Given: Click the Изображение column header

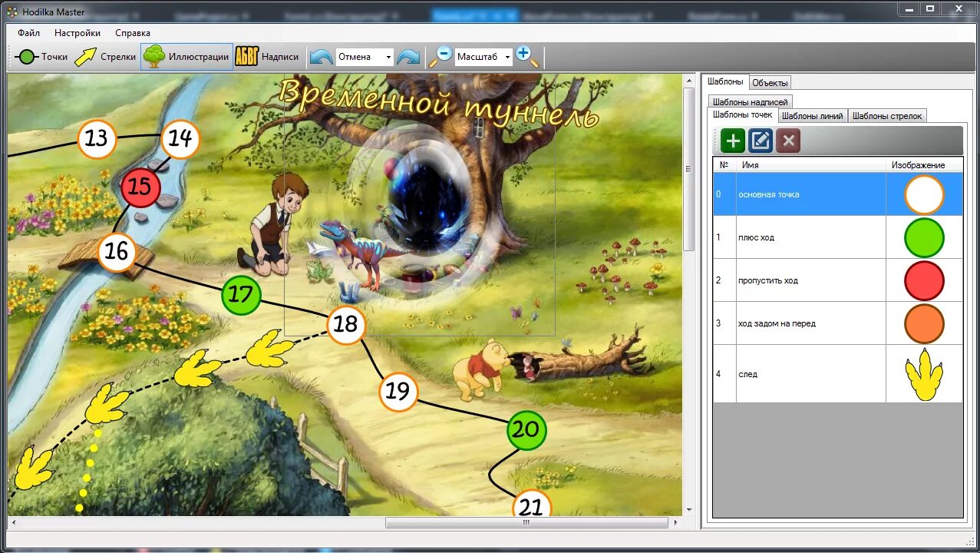Looking at the screenshot, I should point(924,165).
